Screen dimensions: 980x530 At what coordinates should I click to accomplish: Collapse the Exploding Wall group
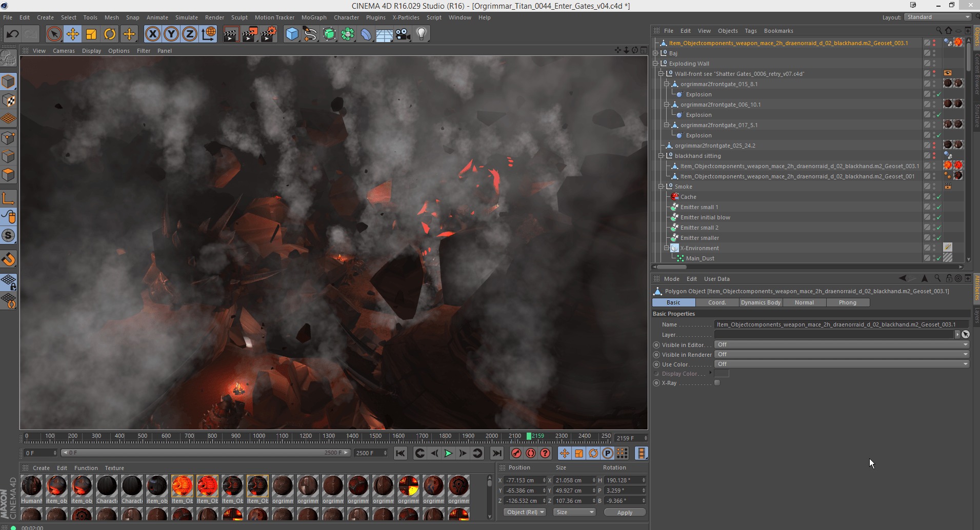click(x=655, y=64)
